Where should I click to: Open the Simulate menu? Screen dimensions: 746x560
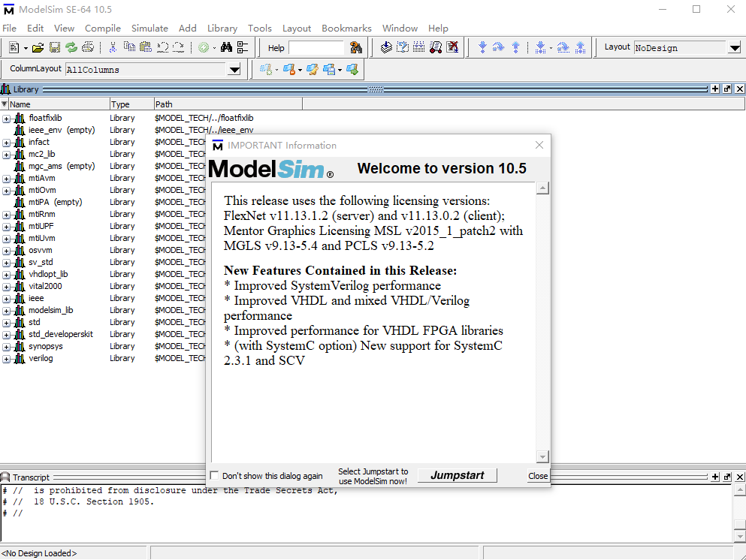[150, 28]
